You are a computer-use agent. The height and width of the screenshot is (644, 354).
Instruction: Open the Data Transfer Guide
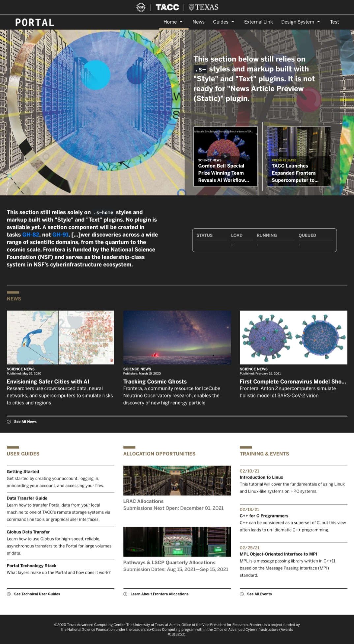(27, 498)
